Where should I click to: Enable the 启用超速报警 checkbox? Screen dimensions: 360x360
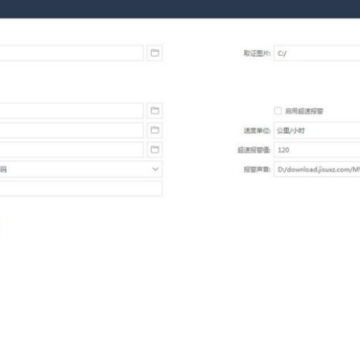(278, 111)
